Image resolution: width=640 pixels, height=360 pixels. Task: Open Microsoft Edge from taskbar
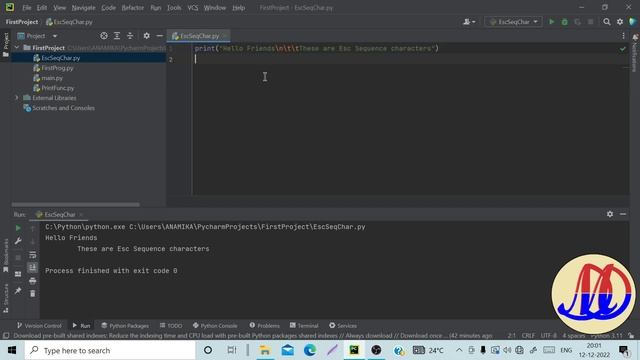(x=310, y=350)
